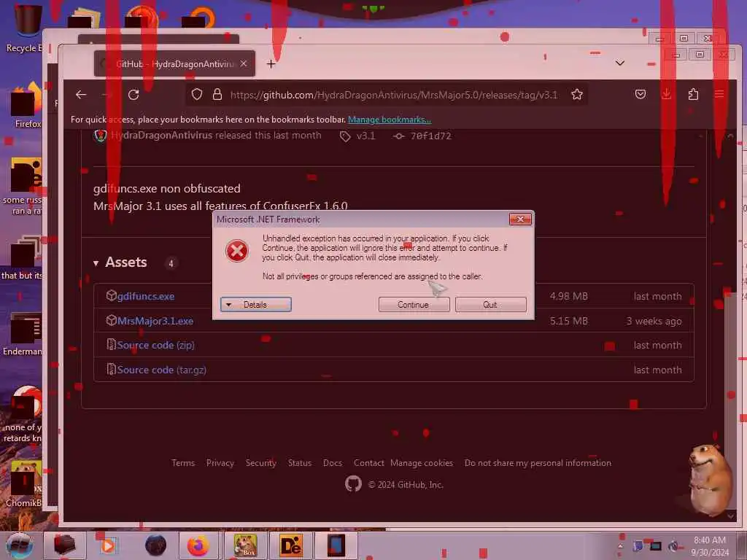Click Do not share my personal information
The width and height of the screenshot is (747, 560).
pos(538,463)
